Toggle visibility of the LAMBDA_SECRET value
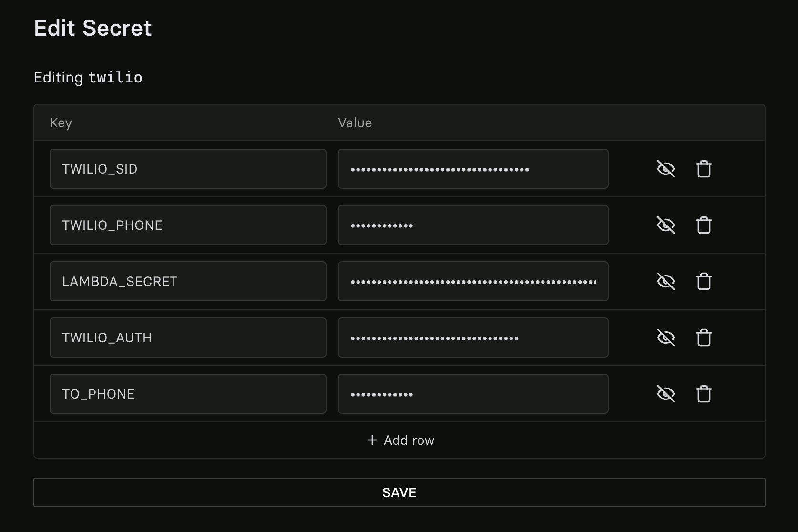The width and height of the screenshot is (798, 532). click(x=665, y=281)
